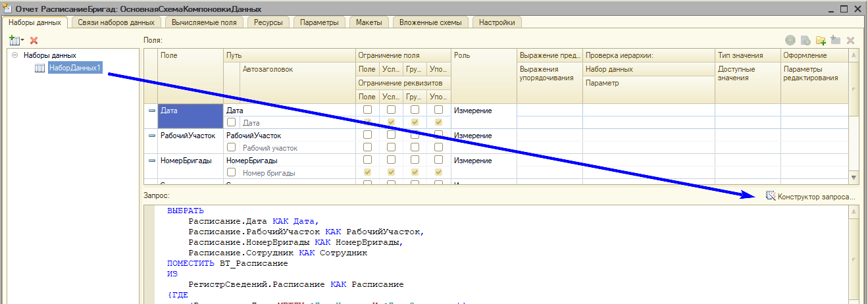
Task: Click the add field icon above the fields table
Action: (790, 41)
